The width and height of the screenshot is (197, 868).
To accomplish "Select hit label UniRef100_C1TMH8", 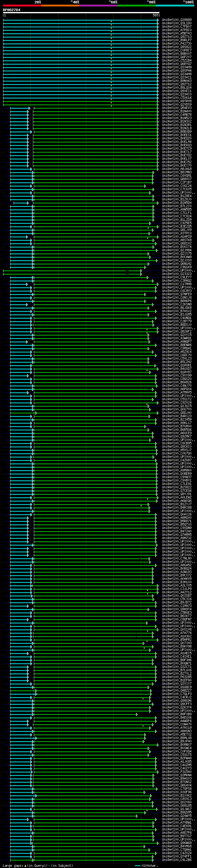I will click(176, 284).
